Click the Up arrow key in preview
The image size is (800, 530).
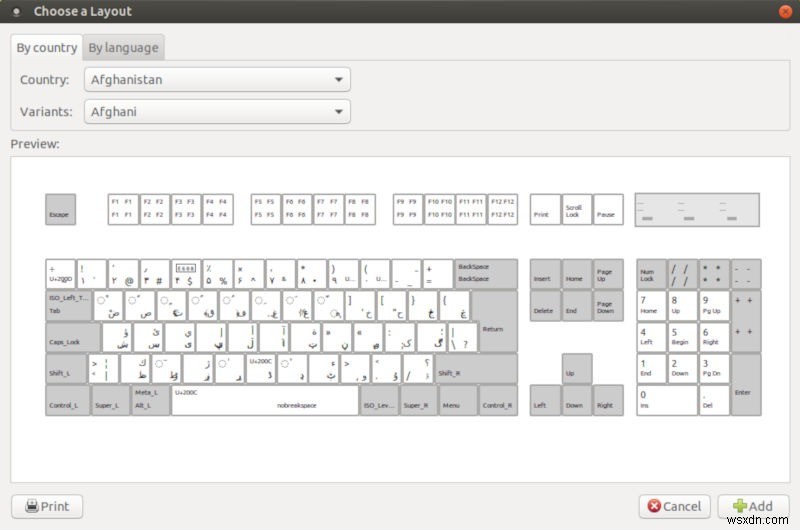coord(577,369)
